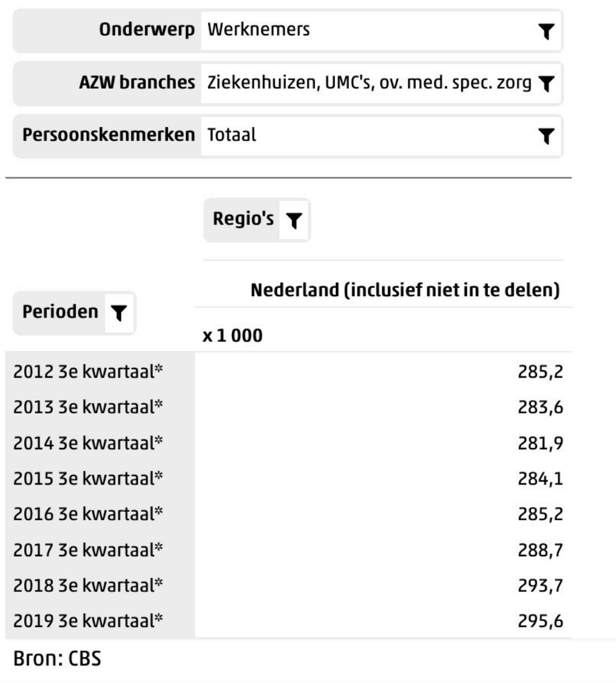
Task: Open the Perioden filter funnel icon
Action: [x=119, y=313]
